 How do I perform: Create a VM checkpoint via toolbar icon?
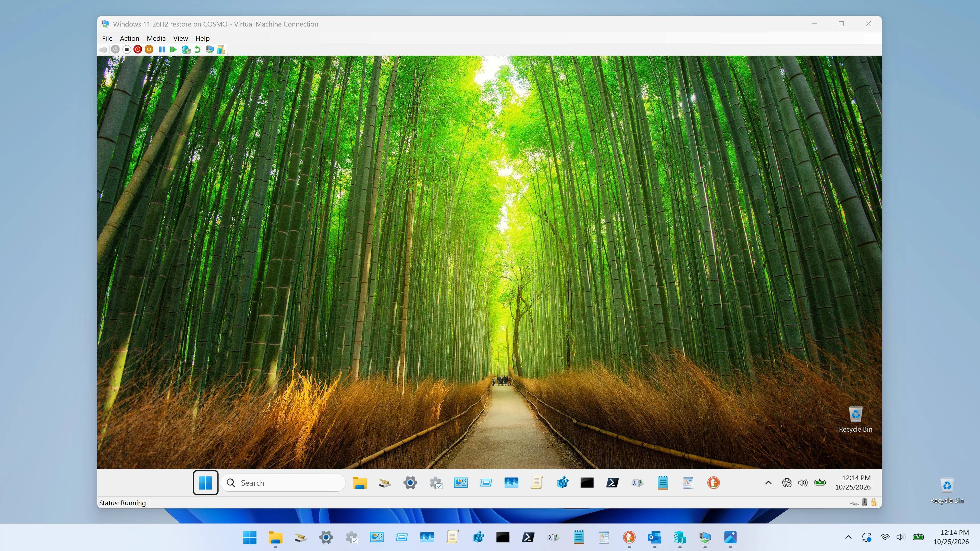click(x=186, y=49)
